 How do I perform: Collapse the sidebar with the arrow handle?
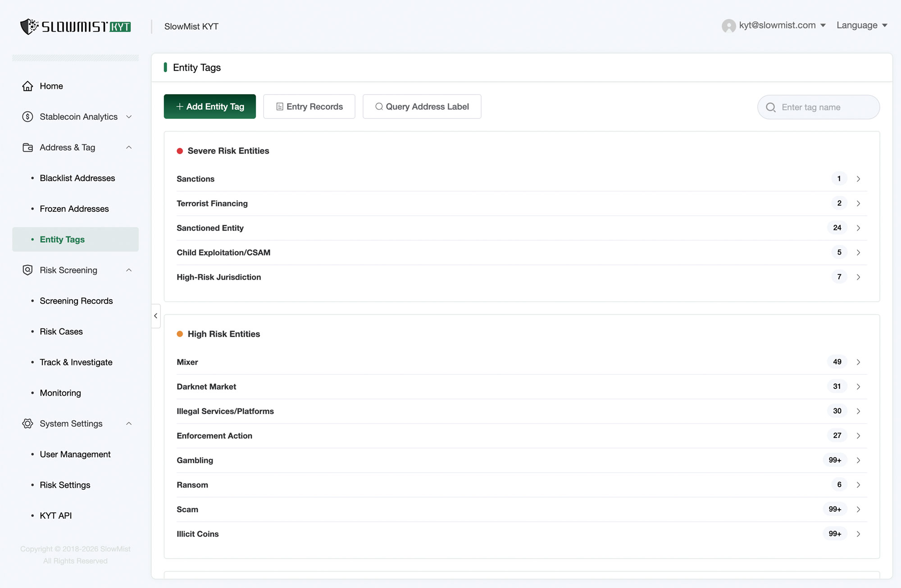[156, 316]
